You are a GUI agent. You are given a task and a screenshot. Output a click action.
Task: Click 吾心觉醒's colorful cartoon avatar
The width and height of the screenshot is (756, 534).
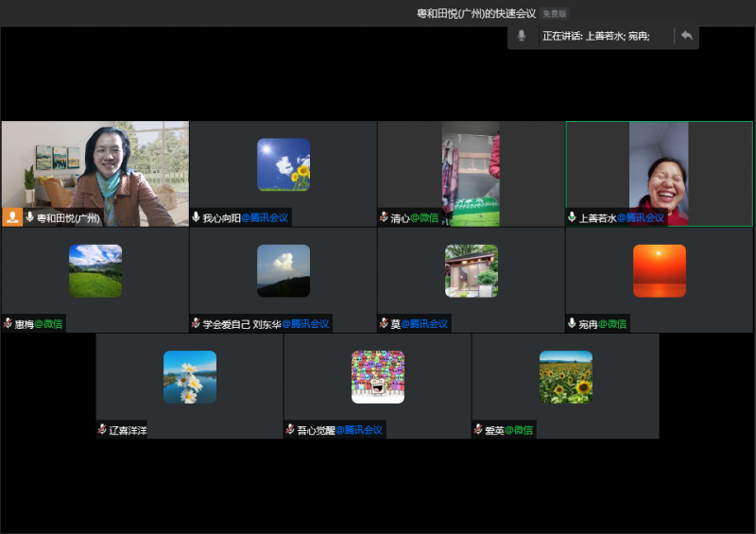pos(377,377)
